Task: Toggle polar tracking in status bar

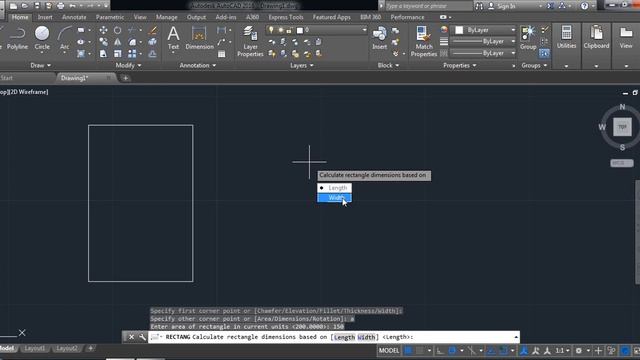Action: (x=452, y=350)
